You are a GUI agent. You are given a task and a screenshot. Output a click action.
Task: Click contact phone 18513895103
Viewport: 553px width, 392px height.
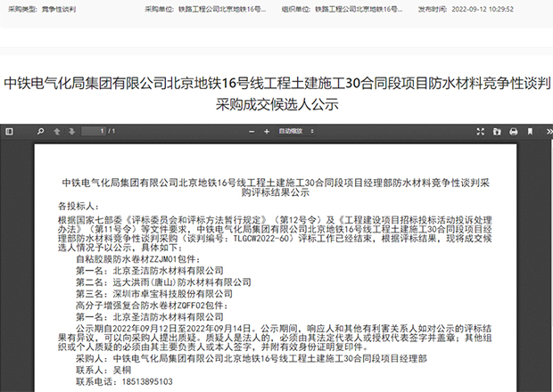[x=147, y=382]
